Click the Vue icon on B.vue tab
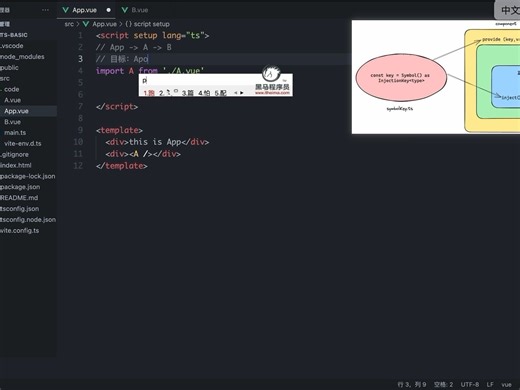 click(125, 10)
